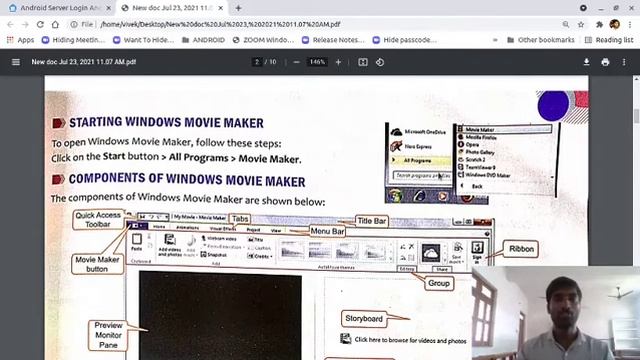The width and height of the screenshot is (640, 360).
Task: Click the fit to page icon
Action: [363, 62]
